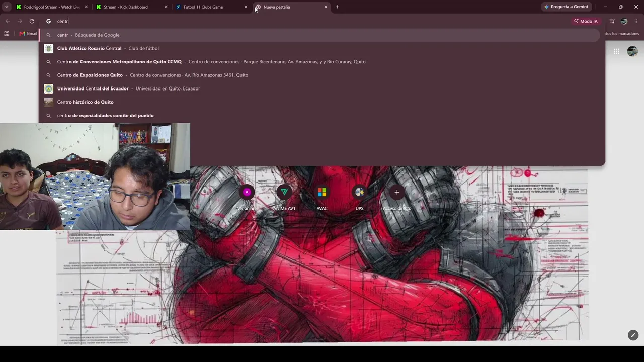The height and width of the screenshot is (362, 644).
Task: Open a new tab with the plus button
Action: point(337,7)
